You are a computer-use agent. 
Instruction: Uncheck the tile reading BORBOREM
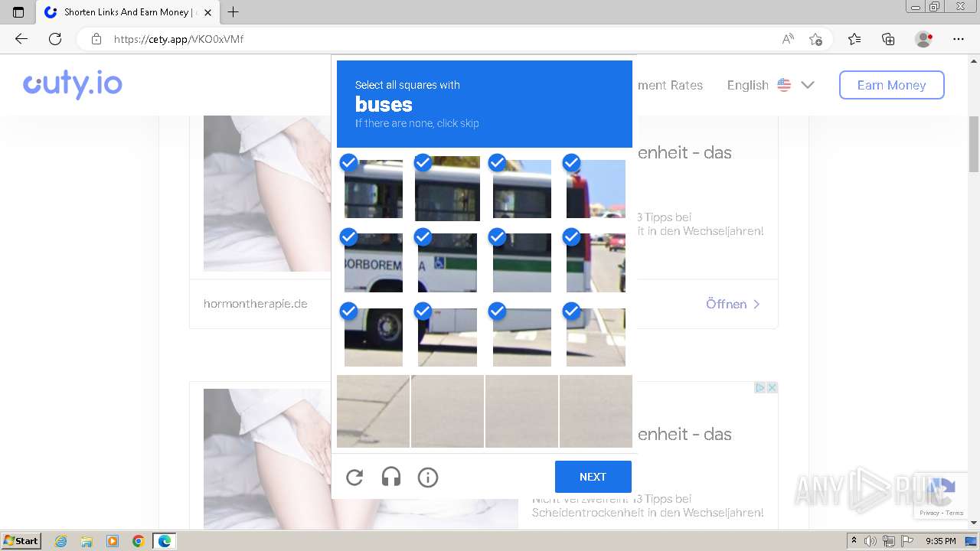tap(373, 262)
